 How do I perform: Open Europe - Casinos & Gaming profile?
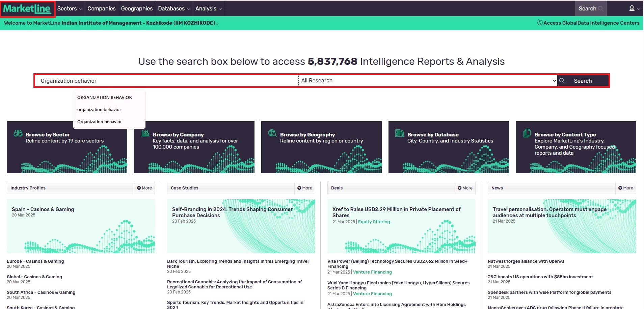click(35, 261)
